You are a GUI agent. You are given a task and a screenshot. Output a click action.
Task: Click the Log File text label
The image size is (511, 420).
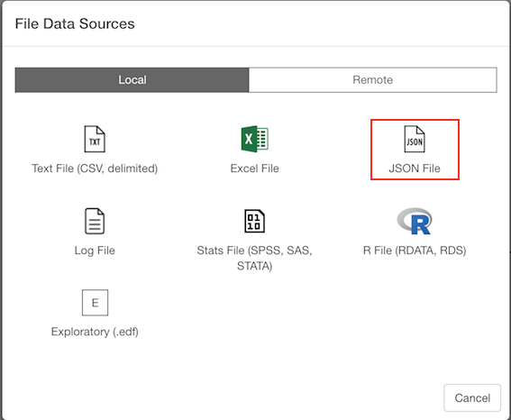(x=95, y=251)
